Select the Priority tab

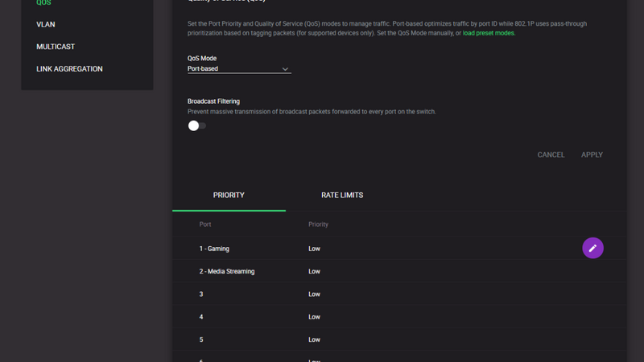coord(229,195)
